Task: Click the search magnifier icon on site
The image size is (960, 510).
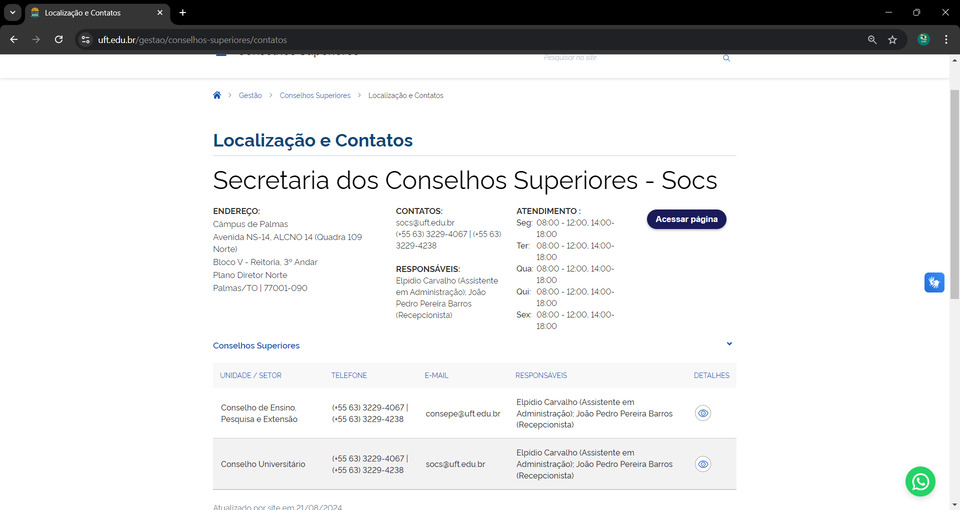Action: click(727, 58)
